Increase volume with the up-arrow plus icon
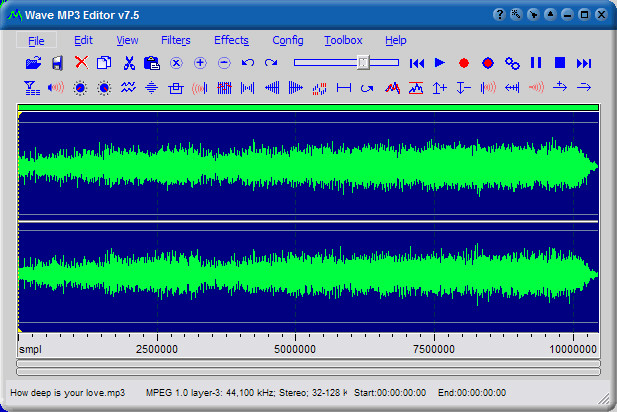The image size is (617, 412). pyautogui.click(x=440, y=87)
